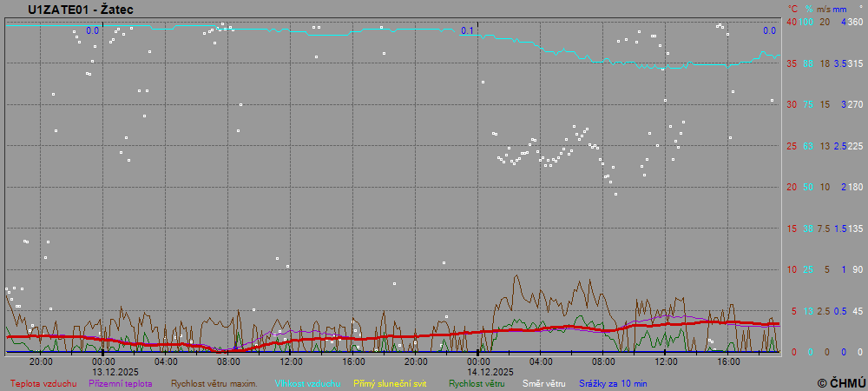Click the Rychlost větru maxim. legend label
This screenshot has width=868, height=391.
214,383
